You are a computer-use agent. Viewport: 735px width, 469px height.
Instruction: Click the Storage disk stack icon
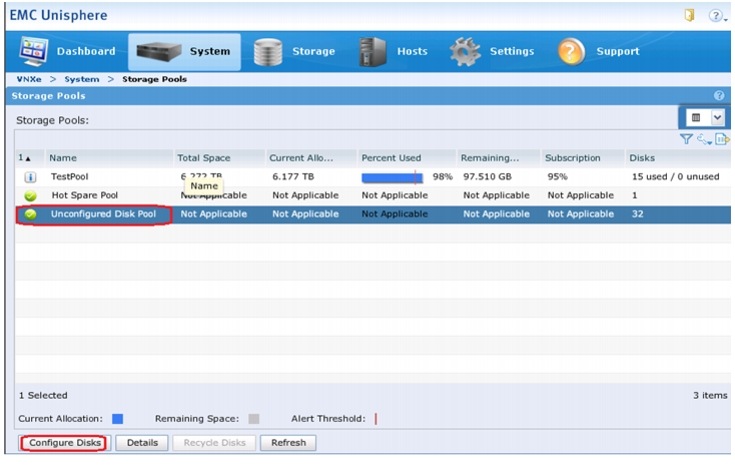268,52
